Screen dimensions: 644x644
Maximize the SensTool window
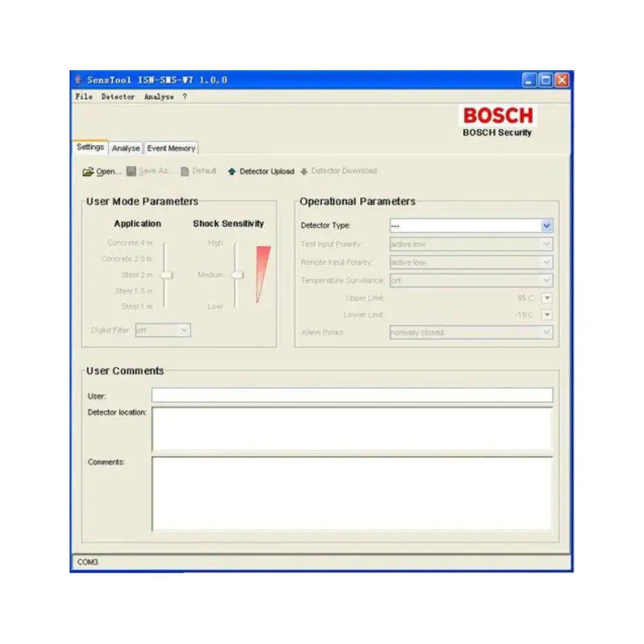(545, 80)
